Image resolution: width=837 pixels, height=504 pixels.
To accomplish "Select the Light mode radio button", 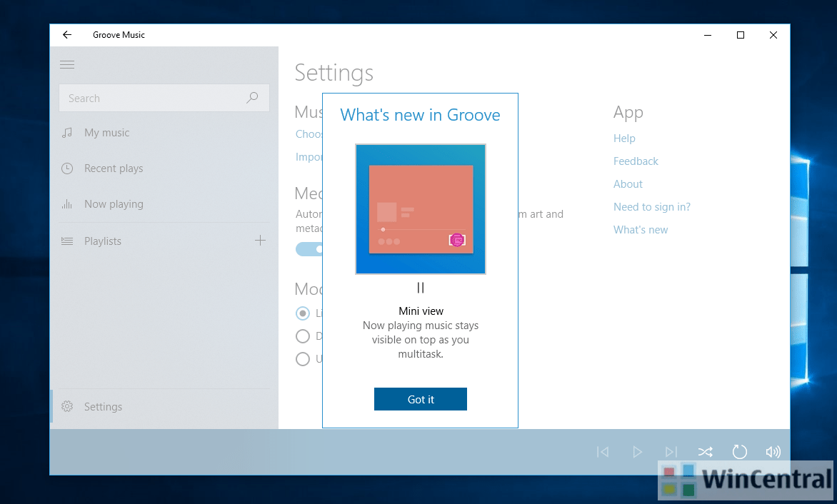I will coord(302,313).
